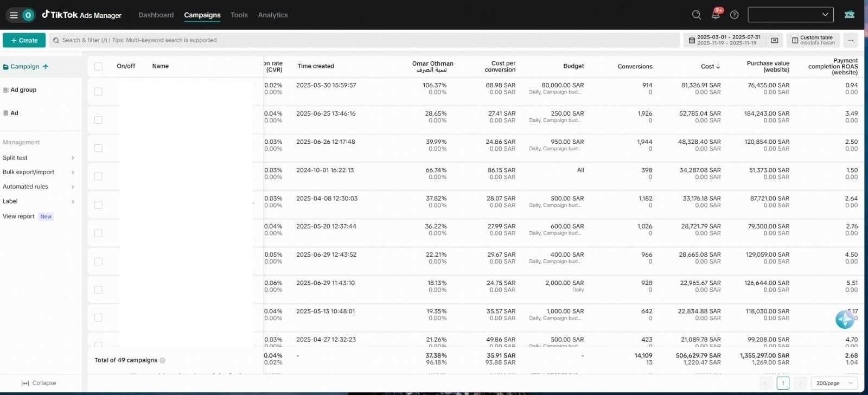Switch to the Dashboard tab
This screenshot has height=395, width=868.
[156, 15]
